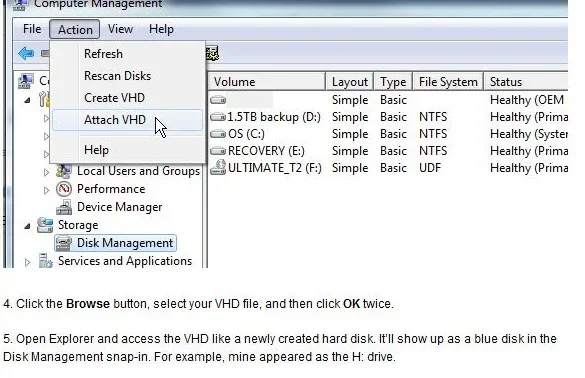The width and height of the screenshot is (585, 378).
Task: Choose Create VHD option
Action: click(114, 98)
